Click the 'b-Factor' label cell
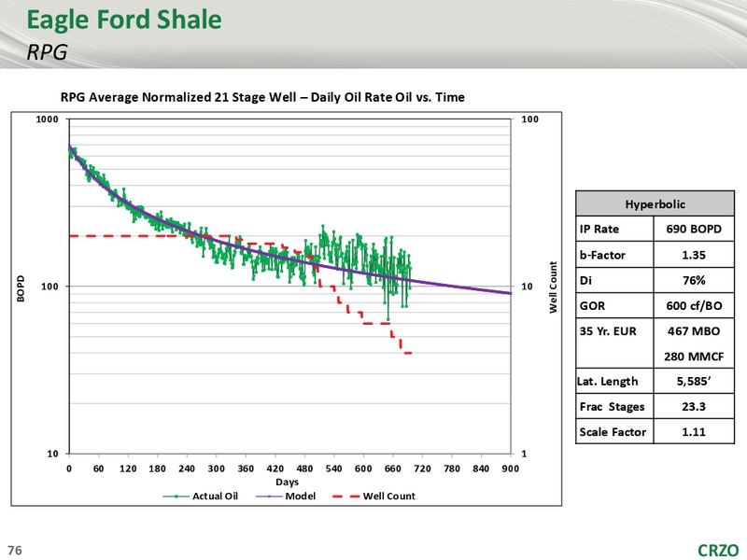The height and width of the screenshot is (560, 747). coord(614,255)
